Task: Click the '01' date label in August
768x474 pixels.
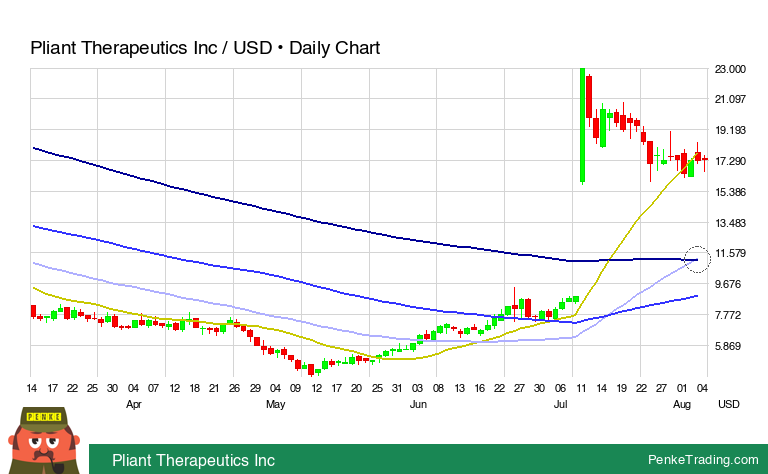Action: 682,388
